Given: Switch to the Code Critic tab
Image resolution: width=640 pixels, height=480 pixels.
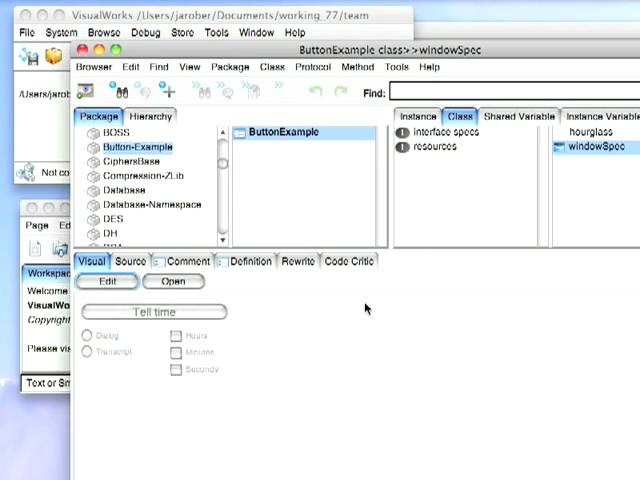Looking at the screenshot, I should (349, 262).
